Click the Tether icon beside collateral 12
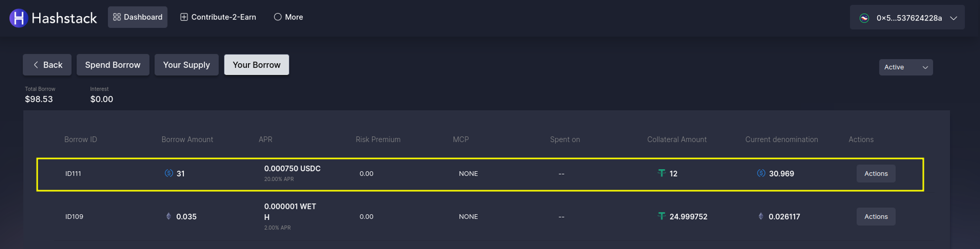 tap(661, 173)
